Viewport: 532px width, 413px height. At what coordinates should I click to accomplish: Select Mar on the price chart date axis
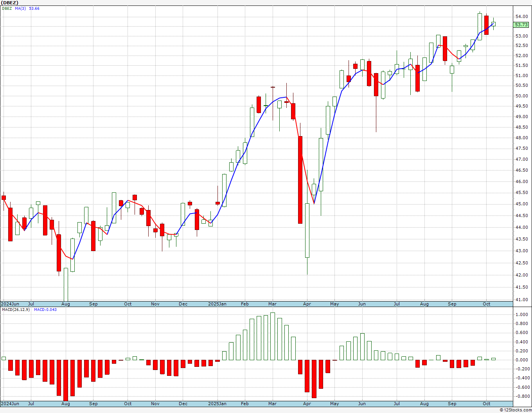(273, 304)
